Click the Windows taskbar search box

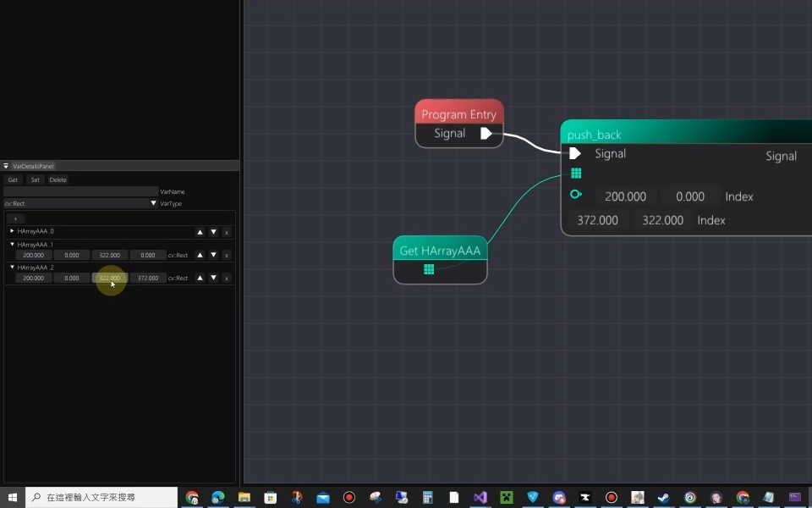[x=101, y=498]
